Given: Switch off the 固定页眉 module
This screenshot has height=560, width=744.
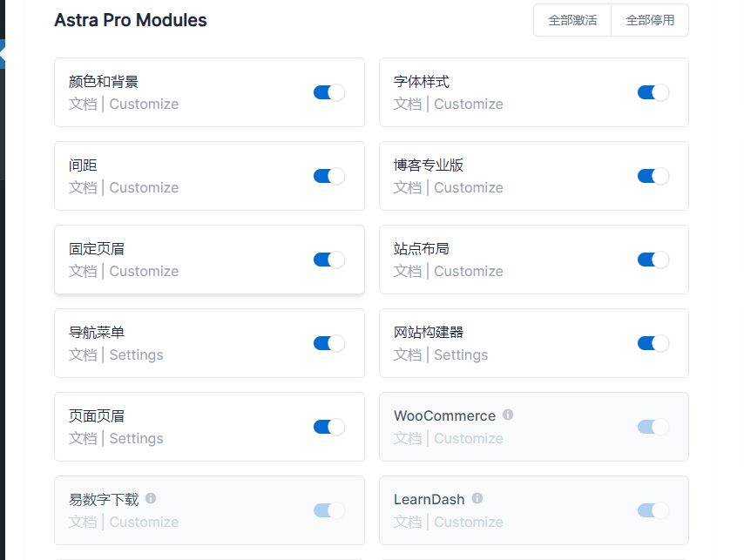Looking at the screenshot, I should [x=329, y=260].
